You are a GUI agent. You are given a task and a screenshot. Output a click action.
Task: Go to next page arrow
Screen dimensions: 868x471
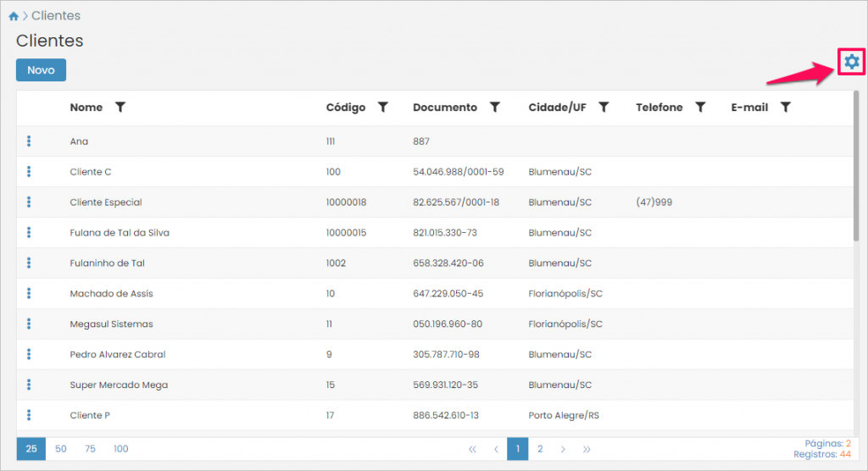[563, 449]
